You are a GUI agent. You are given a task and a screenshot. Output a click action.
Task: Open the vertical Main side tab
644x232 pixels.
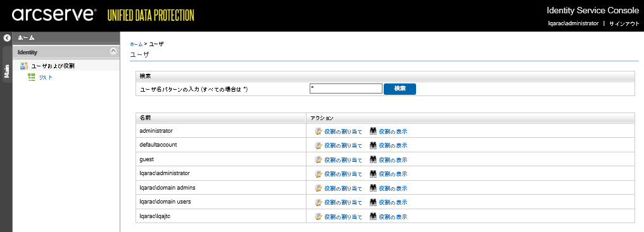[x=6, y=71]
